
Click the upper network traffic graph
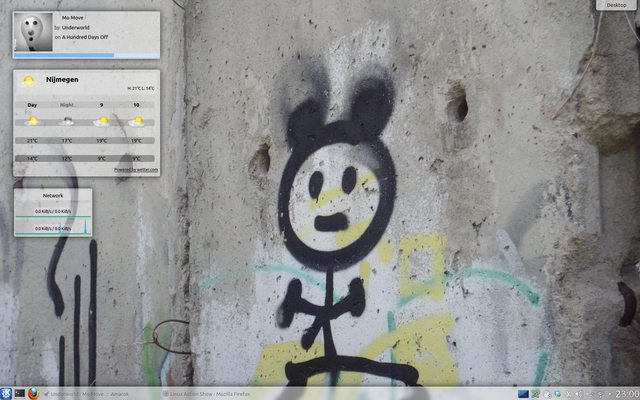pyautogui.click(x=53, y=210)
